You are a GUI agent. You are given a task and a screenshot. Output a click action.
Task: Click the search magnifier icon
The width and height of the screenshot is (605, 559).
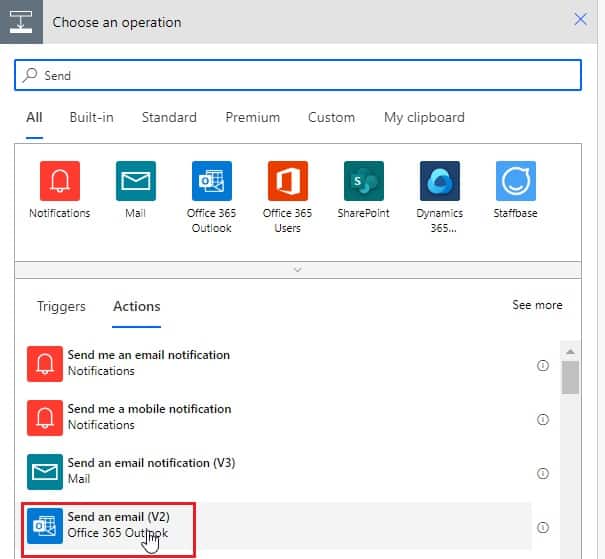tap(30, 75)
